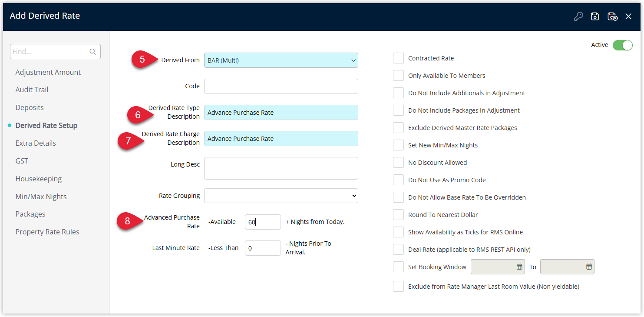Open Property Rate Rules section

pos(47,232)
